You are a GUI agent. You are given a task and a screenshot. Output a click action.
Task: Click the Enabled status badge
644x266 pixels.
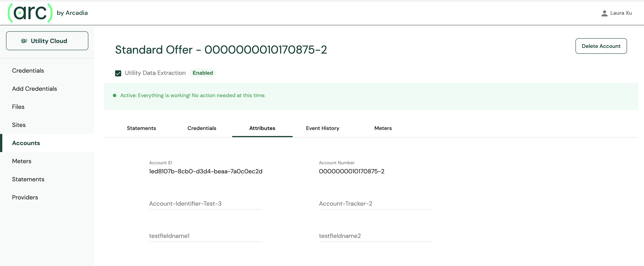[x=203, y=73]
